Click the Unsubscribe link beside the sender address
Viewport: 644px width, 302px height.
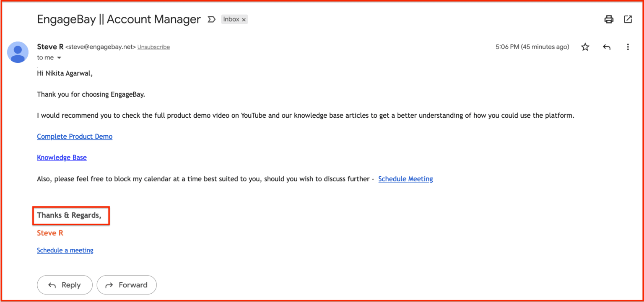(153, 46)
